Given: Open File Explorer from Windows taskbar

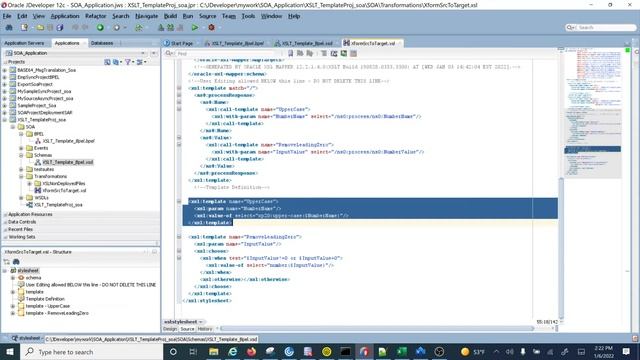Looking at the screenshot, I should coord(213,351).
